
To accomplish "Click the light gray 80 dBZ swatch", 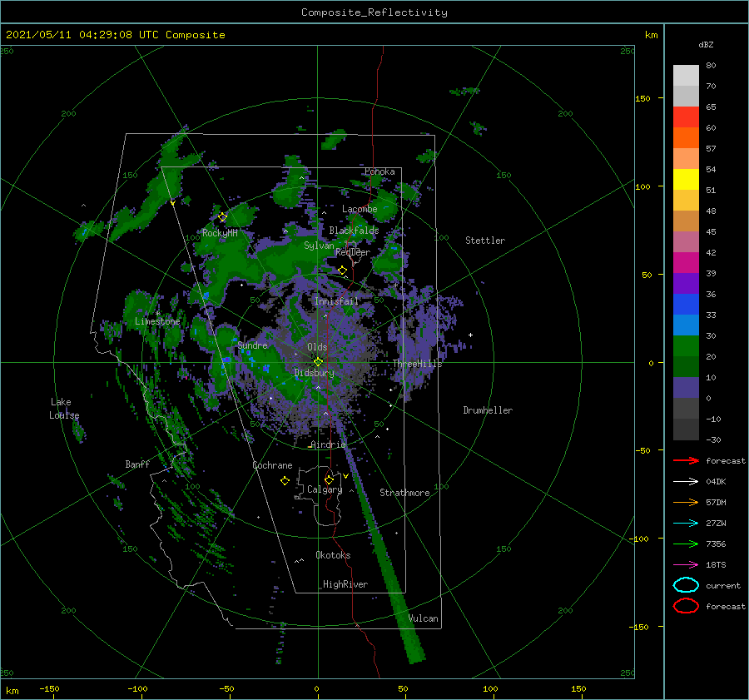I will (x=686, y=76).
